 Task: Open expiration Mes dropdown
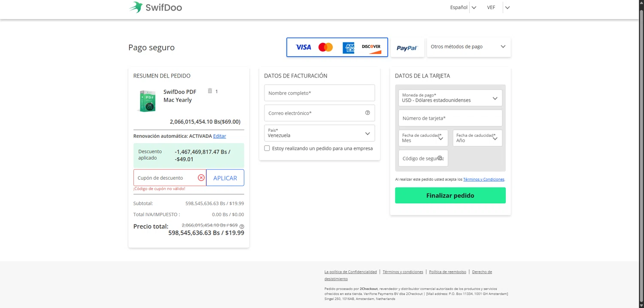point(423,138)
